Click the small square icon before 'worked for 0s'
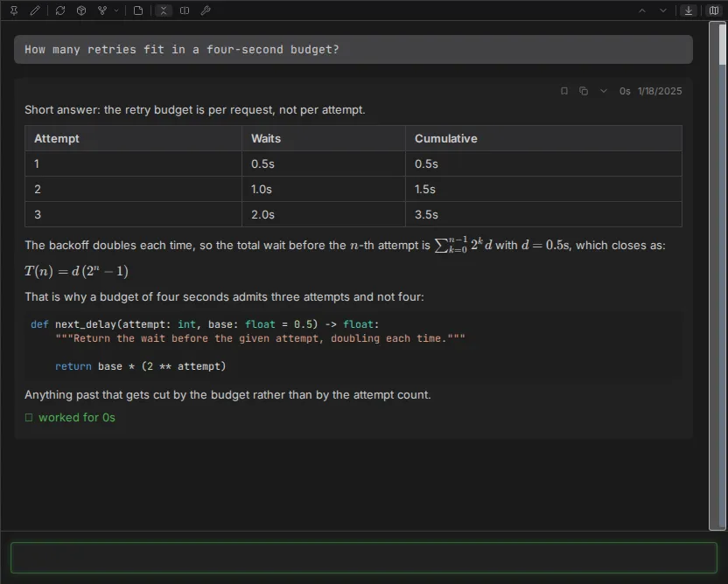 click(29, 418)
